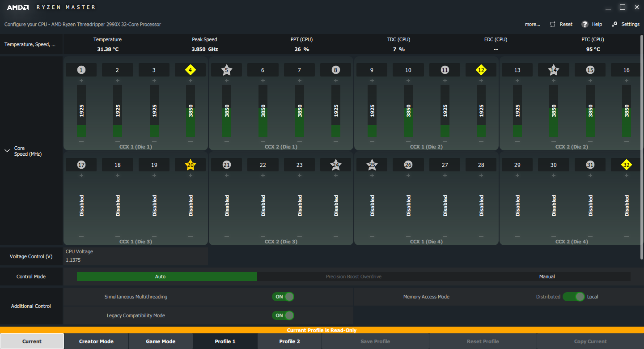Viewport: 644px width, 349px height.
Task: Open the more... header menu
Action: coord(532,24)
